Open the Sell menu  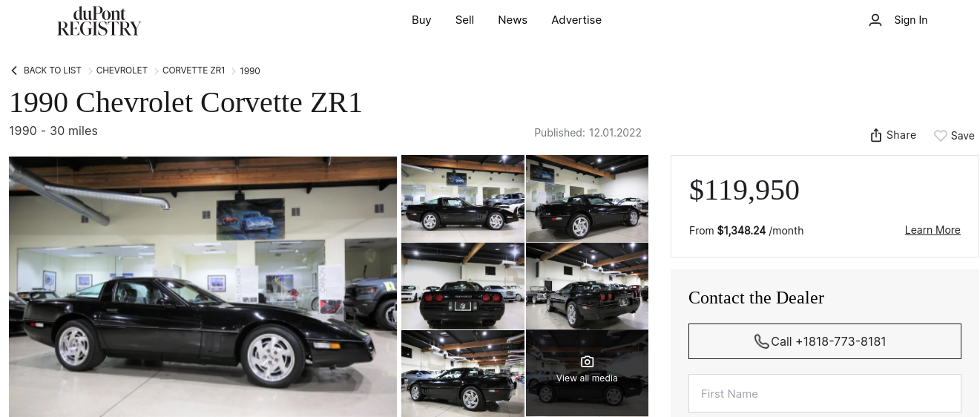[x=464, y=20]
